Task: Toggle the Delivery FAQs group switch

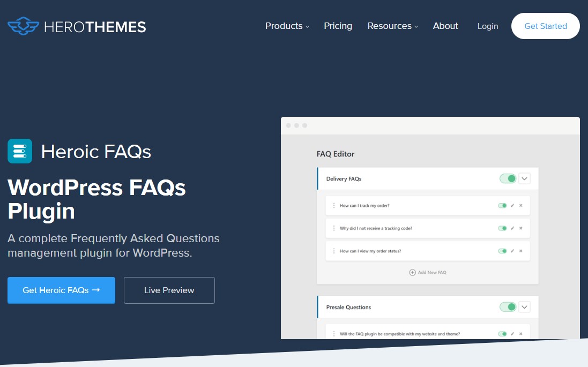Action: [x=508, y=179]
